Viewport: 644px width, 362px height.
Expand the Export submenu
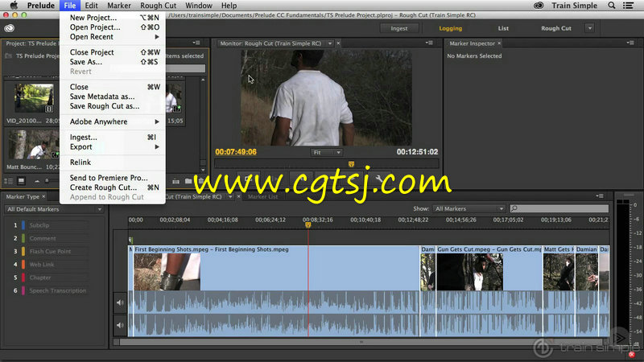(113, 146)
